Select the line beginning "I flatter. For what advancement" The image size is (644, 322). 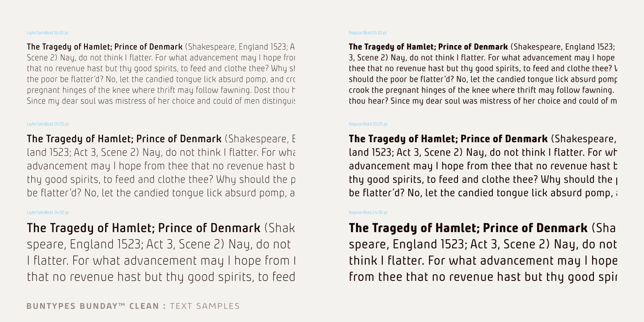(161, 261)
